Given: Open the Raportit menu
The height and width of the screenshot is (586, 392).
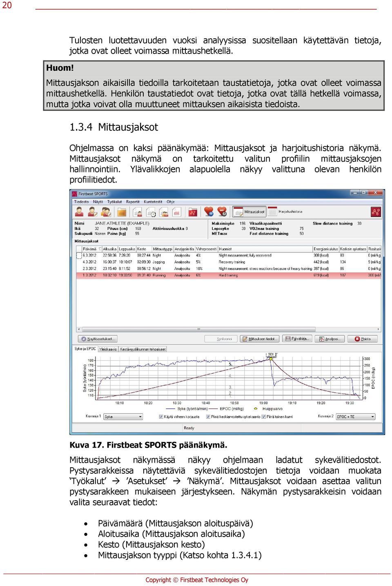Looking at the screenshot, I should (133, 202).
